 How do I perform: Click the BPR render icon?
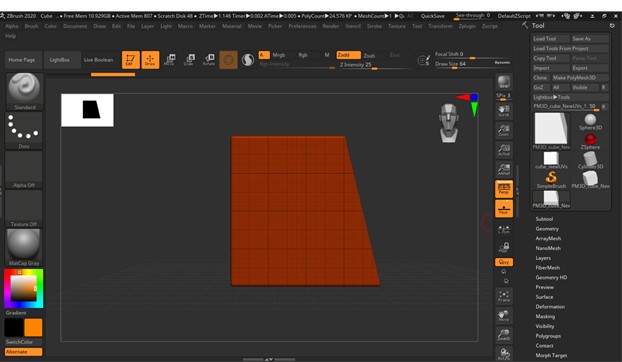(x=504, y=82)
